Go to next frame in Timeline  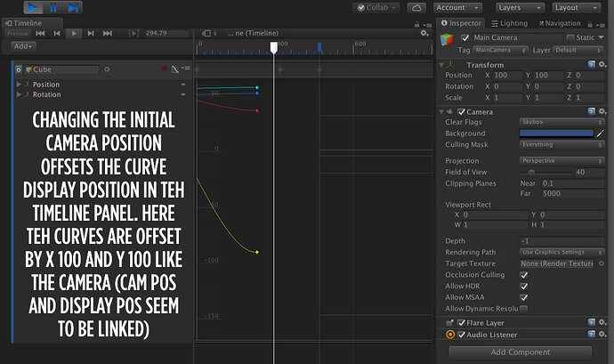click(91, 33)
